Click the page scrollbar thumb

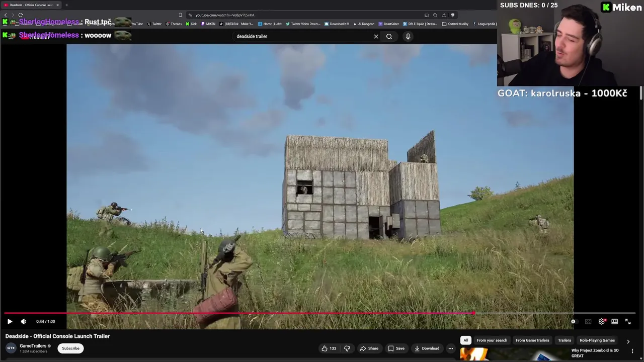pyautogui.click(x=641, y=93)
